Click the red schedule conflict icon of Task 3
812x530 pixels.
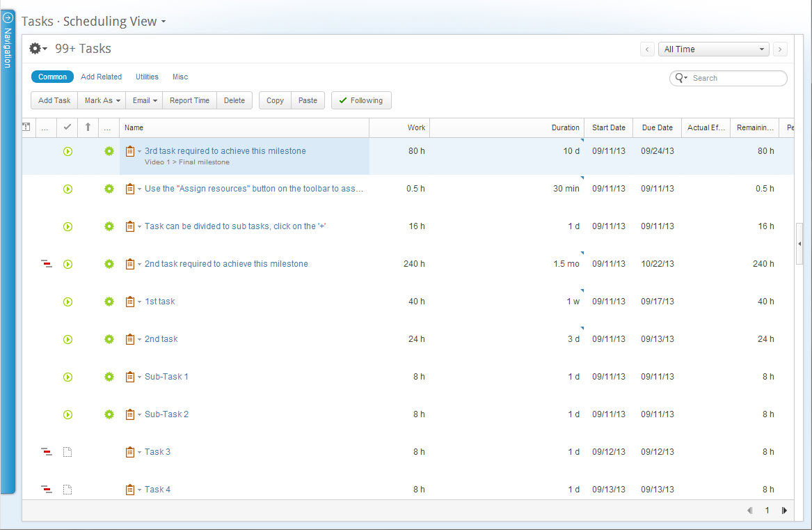click(47, 452)
